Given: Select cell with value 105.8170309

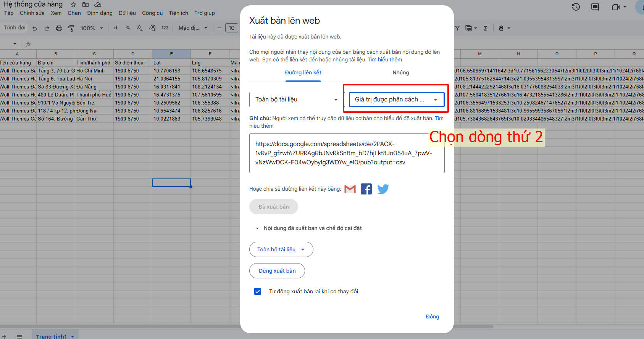Looking at the screenshot, I should coord(210,79).
